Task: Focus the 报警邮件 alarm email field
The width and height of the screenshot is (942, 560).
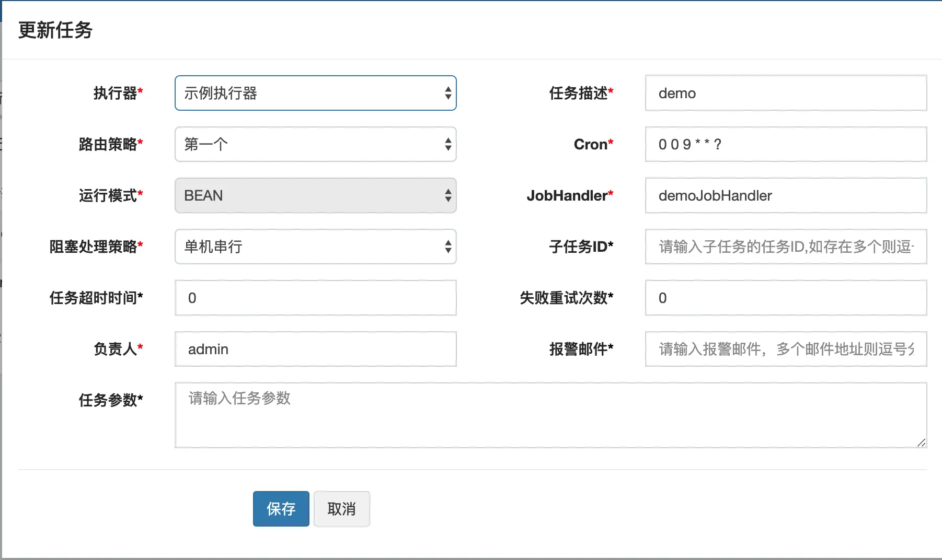Action: pos(786,349)
